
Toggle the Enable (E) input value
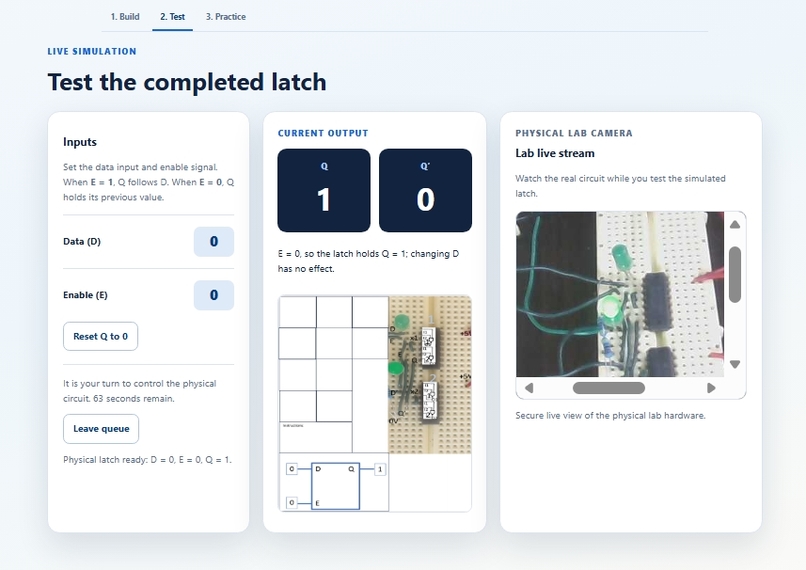(214, 295)
